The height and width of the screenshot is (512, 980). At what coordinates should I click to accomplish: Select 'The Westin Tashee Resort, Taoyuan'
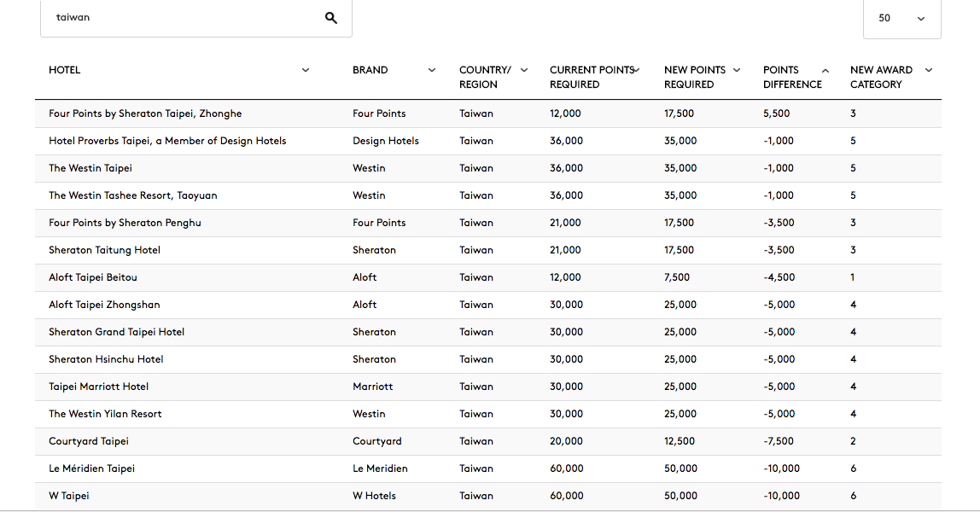tap(133, 195)
